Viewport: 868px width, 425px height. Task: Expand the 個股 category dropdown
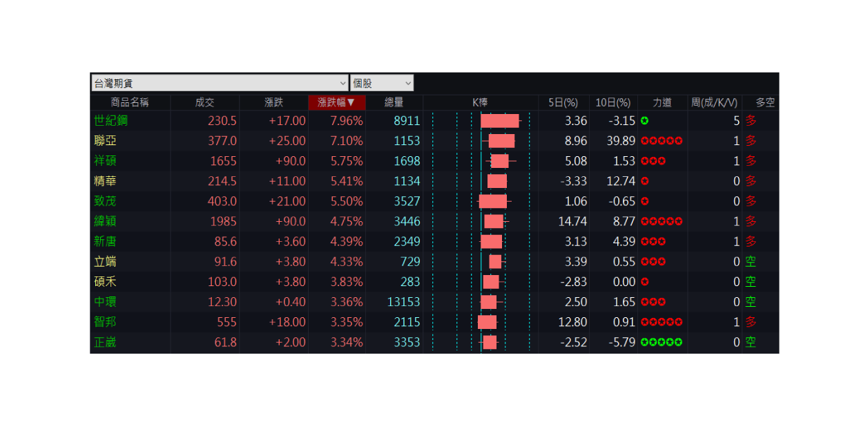(x=381, y=83)
